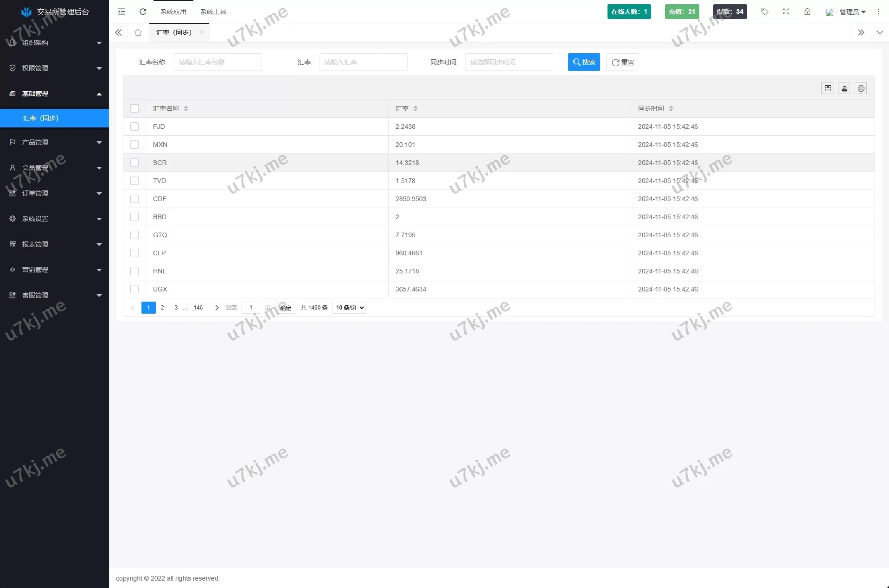Click the print table icon
This screenshot has width=889, height=588.
[861, 88]
